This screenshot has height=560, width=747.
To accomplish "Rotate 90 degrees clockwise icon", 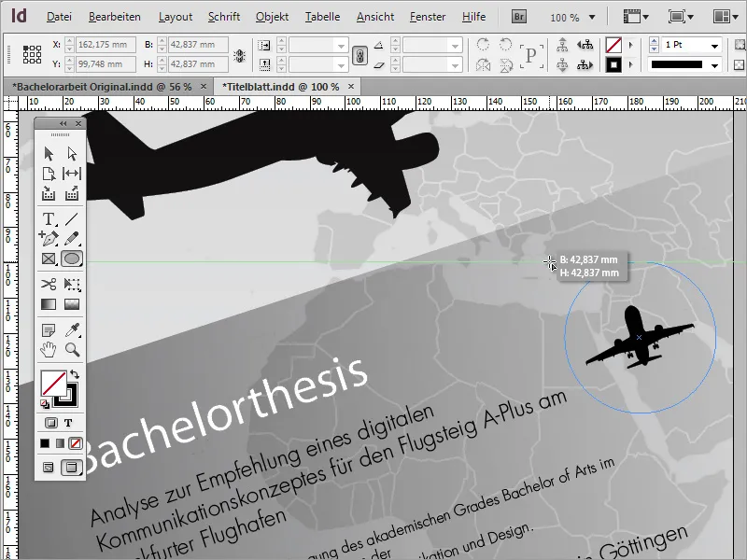I will (x=483, y=45).
